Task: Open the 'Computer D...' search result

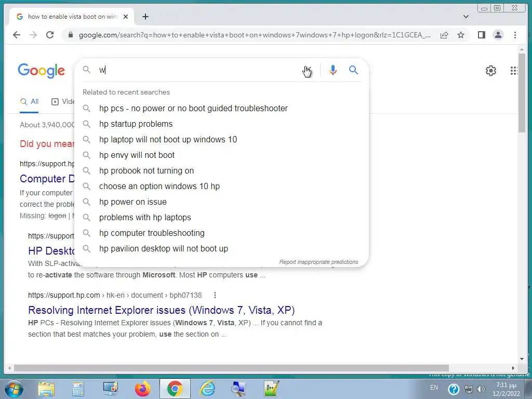Action: (x=47, y=179)
